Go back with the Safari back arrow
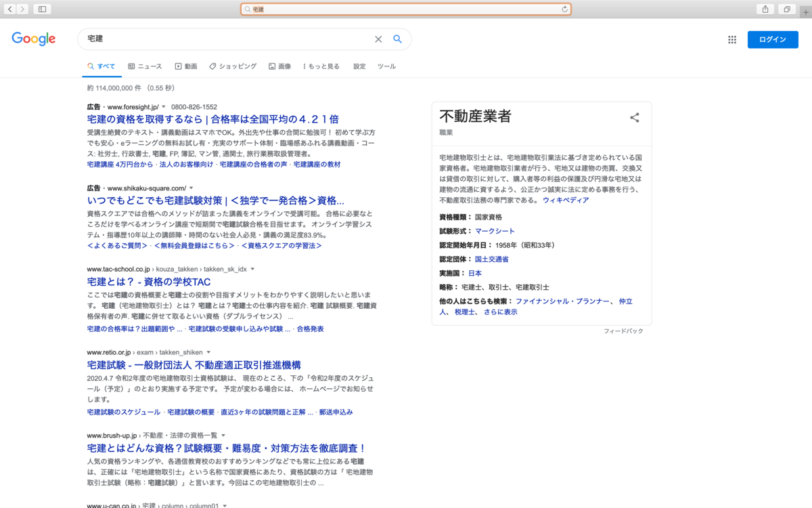 click(x=10, y=9)
